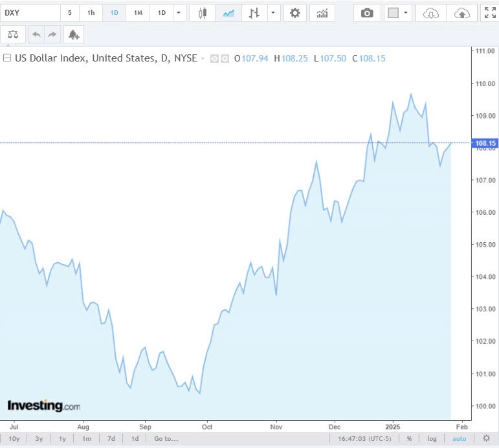The width and height of the screenshot is (499, 448).
Task: Switch to the candlestick chart style
Action: click(x=203, y=13)
